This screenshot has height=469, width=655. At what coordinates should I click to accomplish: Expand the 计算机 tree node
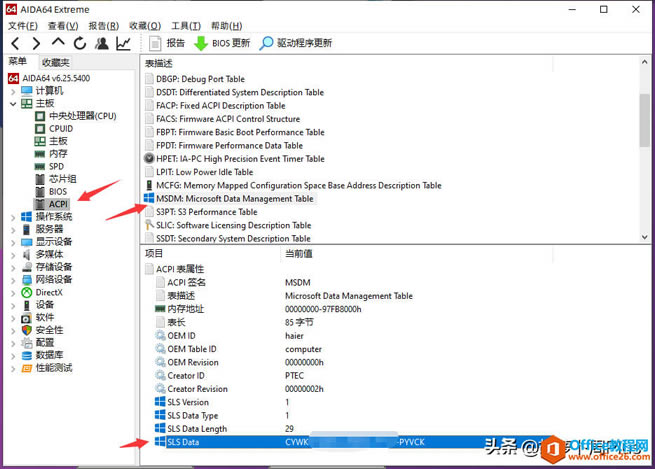click(x=13, y=91)
